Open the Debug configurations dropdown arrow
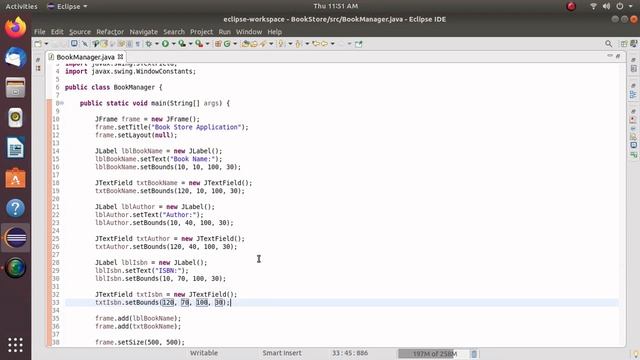This screenshot has width=640, height=360. tap(157, 44)
